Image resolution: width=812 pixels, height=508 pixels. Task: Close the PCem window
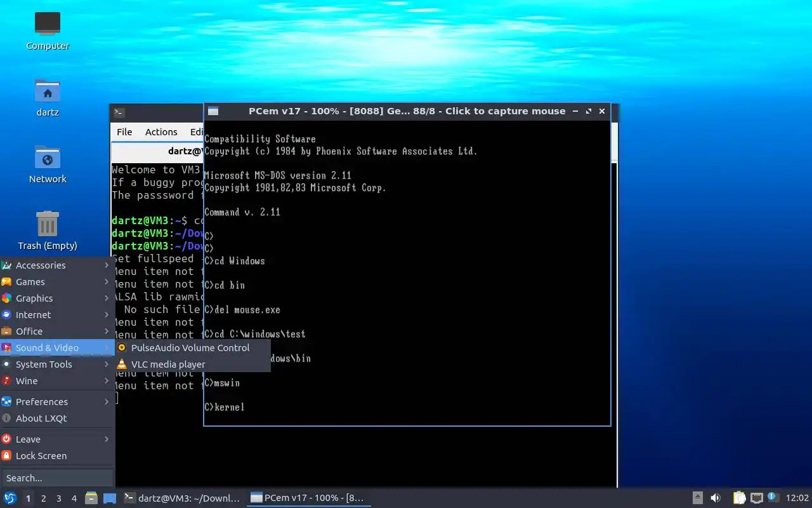[x=602, y=111]
